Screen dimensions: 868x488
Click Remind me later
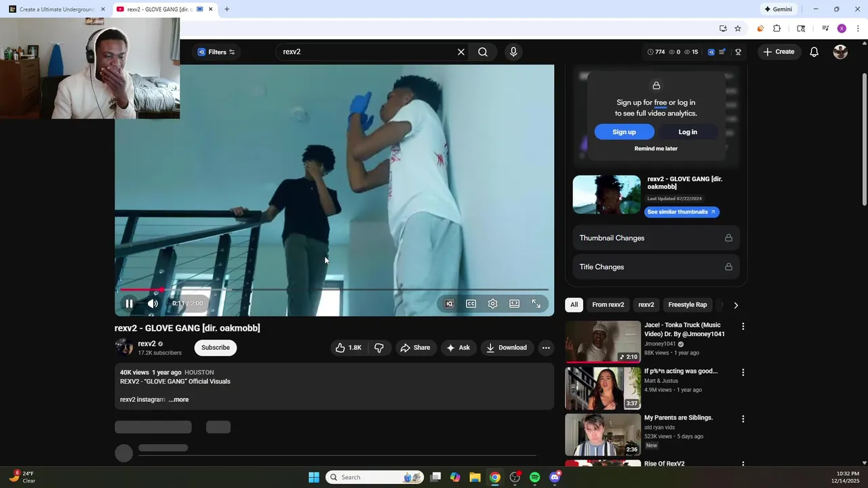pyautogui.click(x=656, y=148)
